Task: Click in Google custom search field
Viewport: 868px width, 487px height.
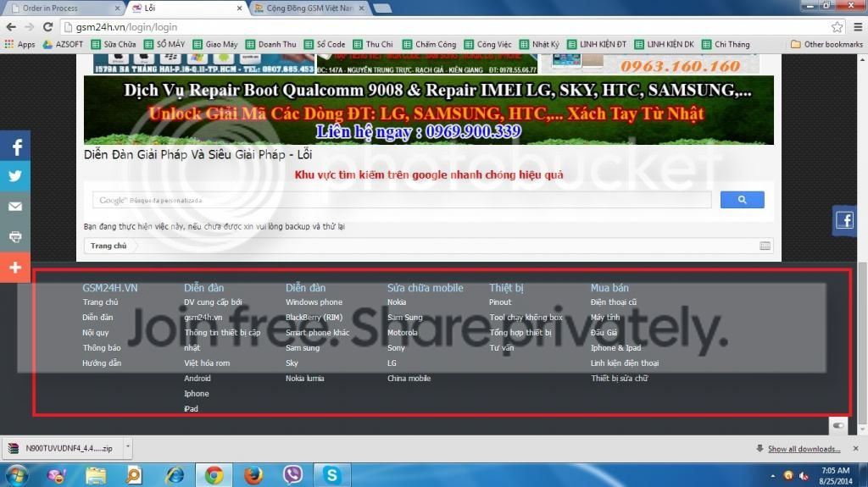Action: 402,200
